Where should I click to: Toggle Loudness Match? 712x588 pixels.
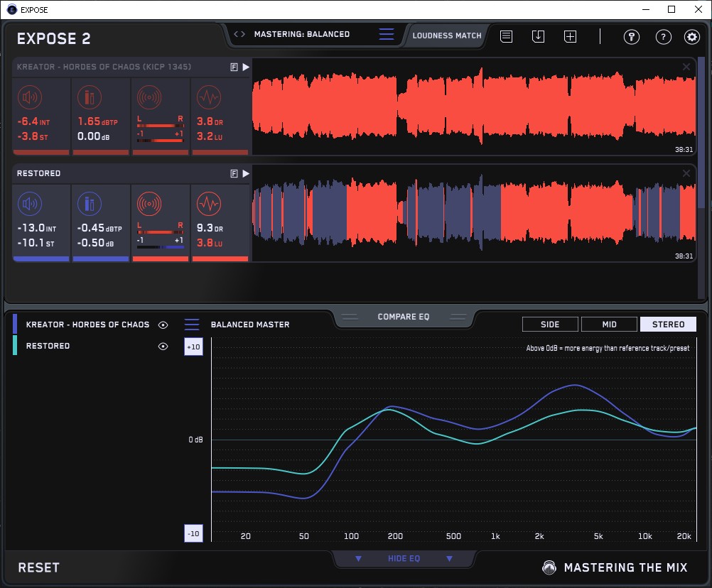click(x=446, y=35)
